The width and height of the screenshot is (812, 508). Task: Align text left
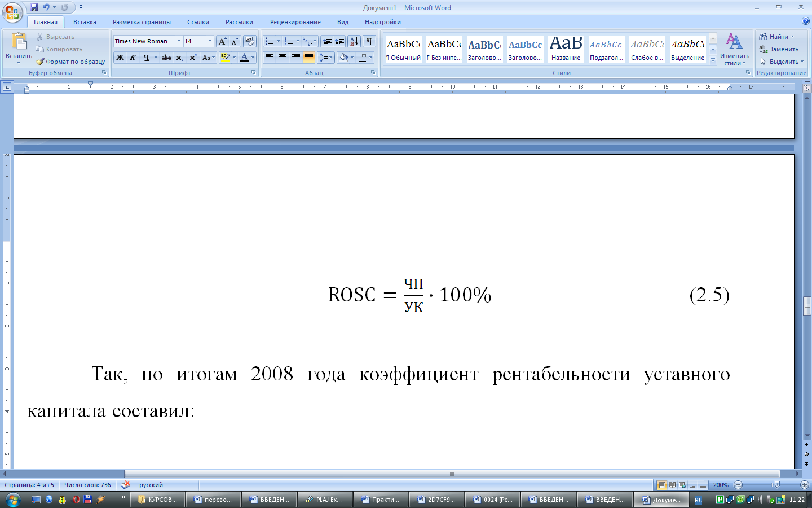click(x=270, y=58)
